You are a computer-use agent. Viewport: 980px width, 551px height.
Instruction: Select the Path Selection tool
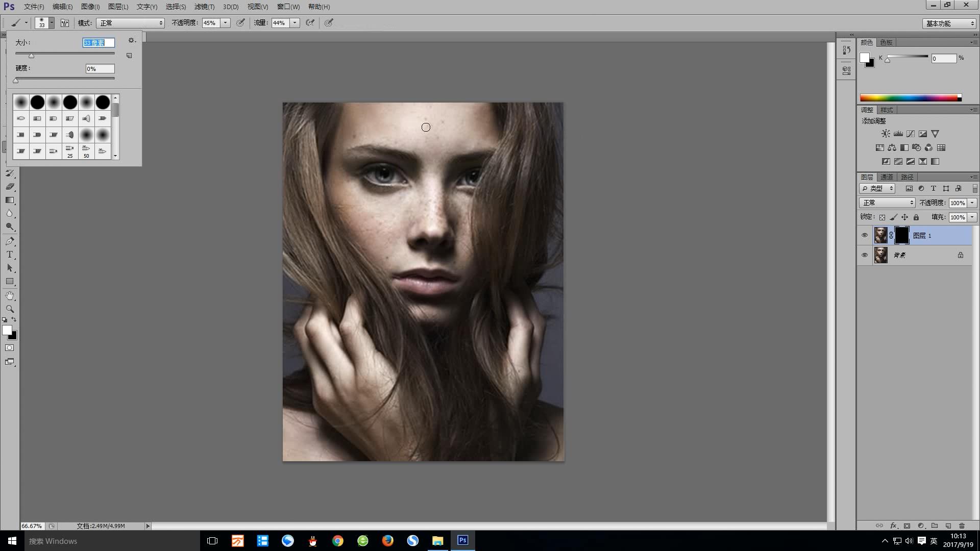point(10,268)
